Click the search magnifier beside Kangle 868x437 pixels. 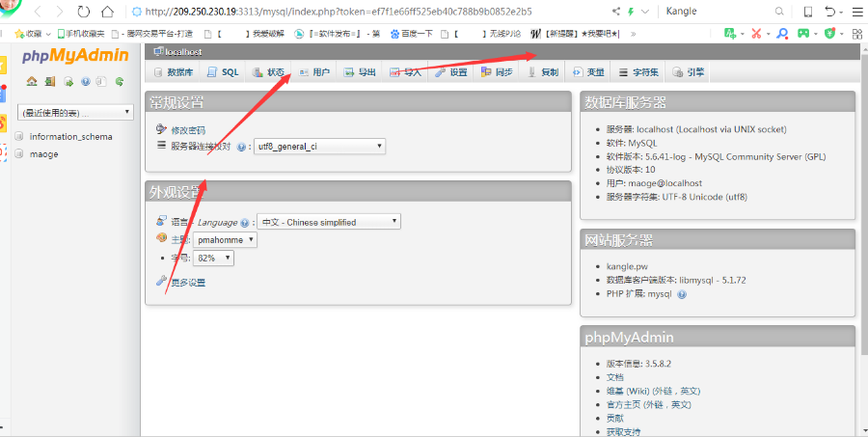779,11
